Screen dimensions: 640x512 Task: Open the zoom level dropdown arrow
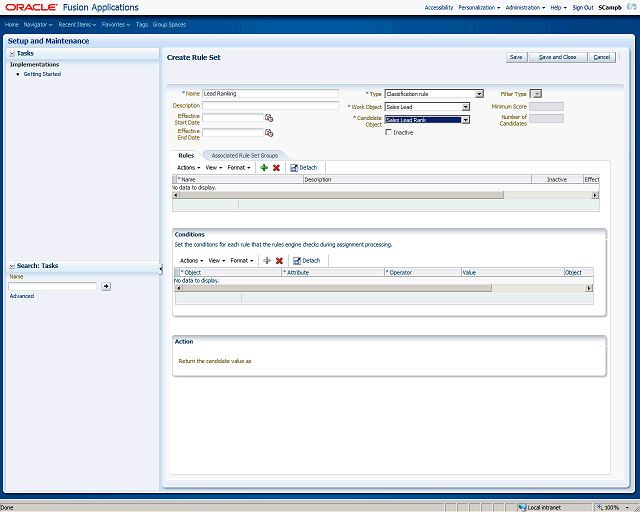click(x=627, y=508)
